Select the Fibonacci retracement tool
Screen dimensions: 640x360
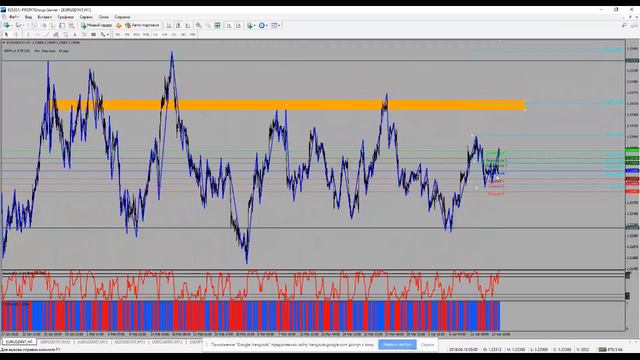(x=66, y=35)
